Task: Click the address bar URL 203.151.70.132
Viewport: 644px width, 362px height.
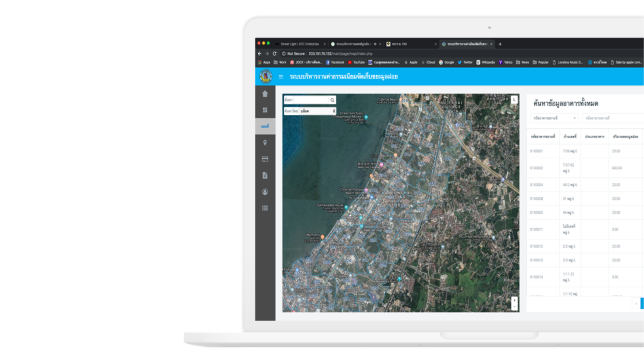Action: point(340,53)
